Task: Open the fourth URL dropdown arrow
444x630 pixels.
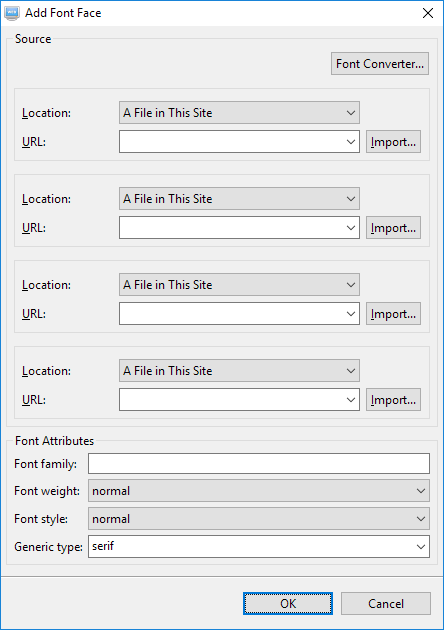Action: 350,400
